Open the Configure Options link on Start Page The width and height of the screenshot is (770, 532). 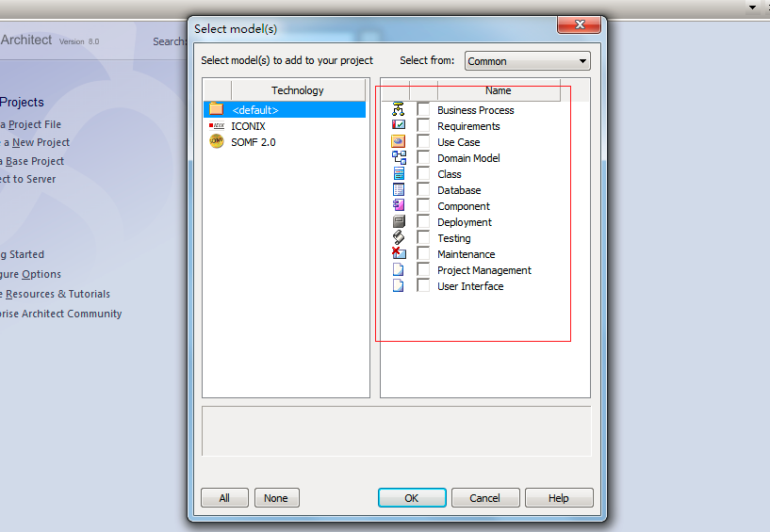click(30, 274)
